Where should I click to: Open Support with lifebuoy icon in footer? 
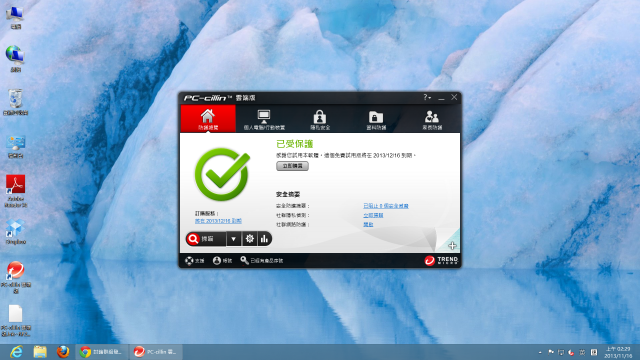click(195, 260)
